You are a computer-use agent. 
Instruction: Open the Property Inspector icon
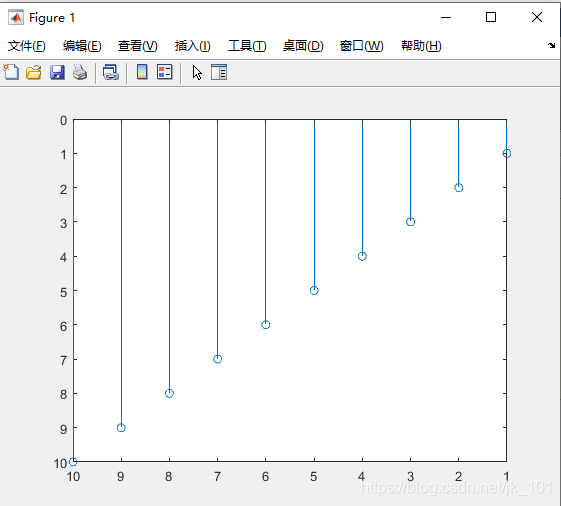tap(219, 72)
